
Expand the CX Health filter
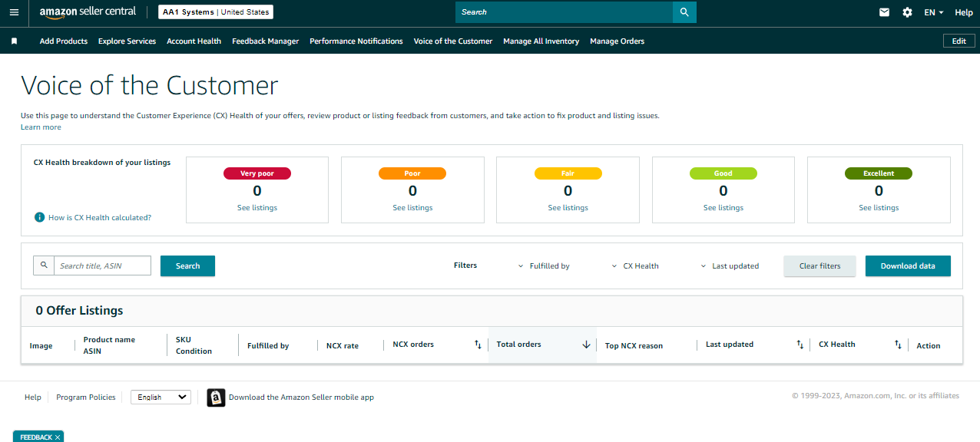(635, 266)
